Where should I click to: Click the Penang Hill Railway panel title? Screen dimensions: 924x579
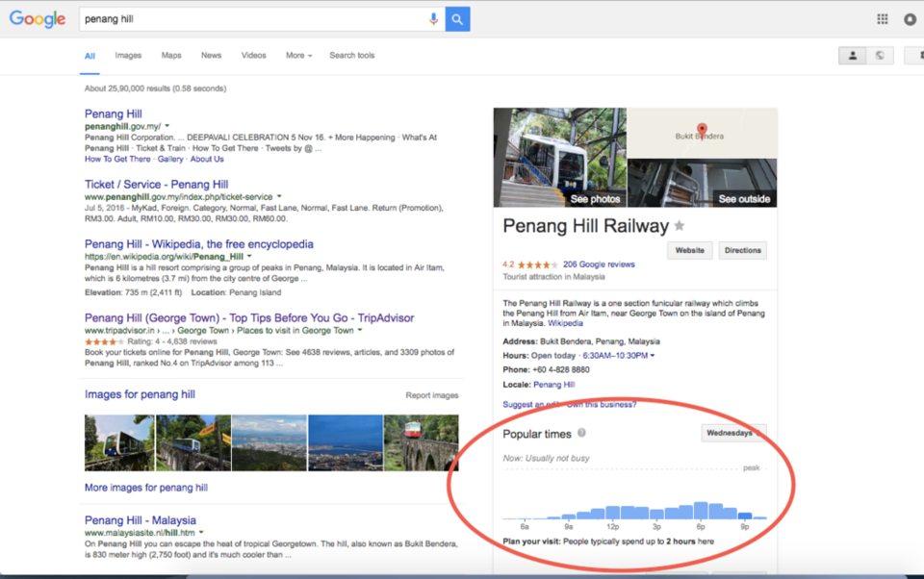(x=586, y=226)
